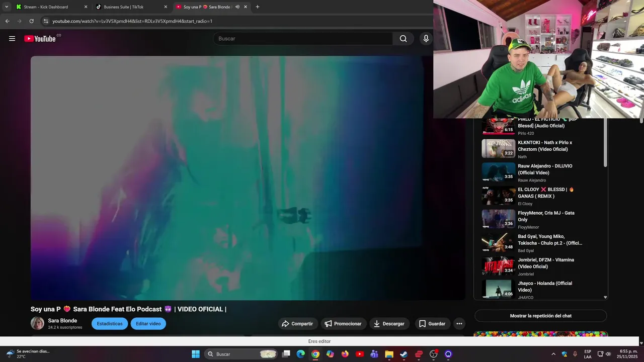644x362 pixels.
Task: Open the weather widget on taskbar
Action: [28, 354]
